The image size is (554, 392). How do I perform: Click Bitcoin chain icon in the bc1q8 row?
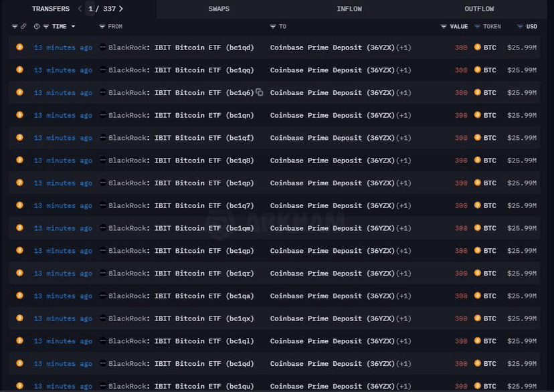(20, 160)
